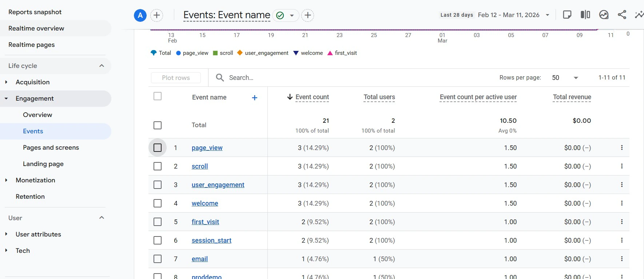Add a comparison with the plus next to A
The width and height of the screenshot is (644, 279).
(x=156, y=15)
